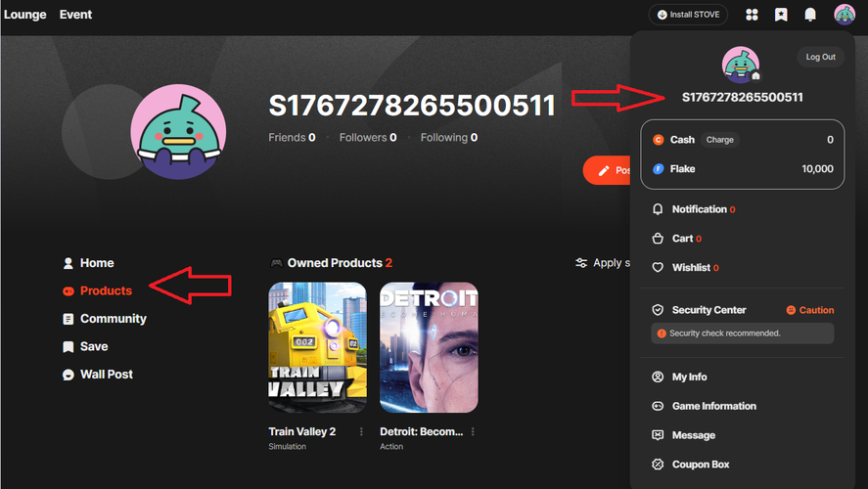This screenshot has height=489, width=868.
Task: Click the Game Information controller icon
Action: (658, 406)
